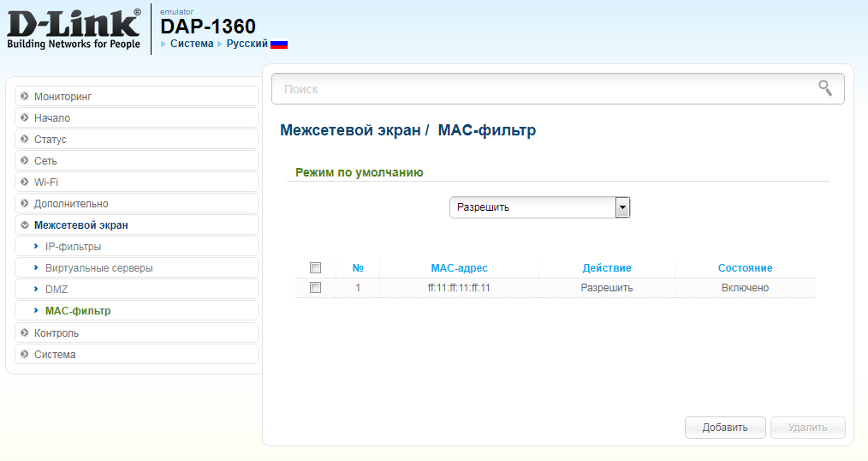Collapse the Межсетевой экран section
The width and height of the screenshot is (868, 461).
(136, 225)
